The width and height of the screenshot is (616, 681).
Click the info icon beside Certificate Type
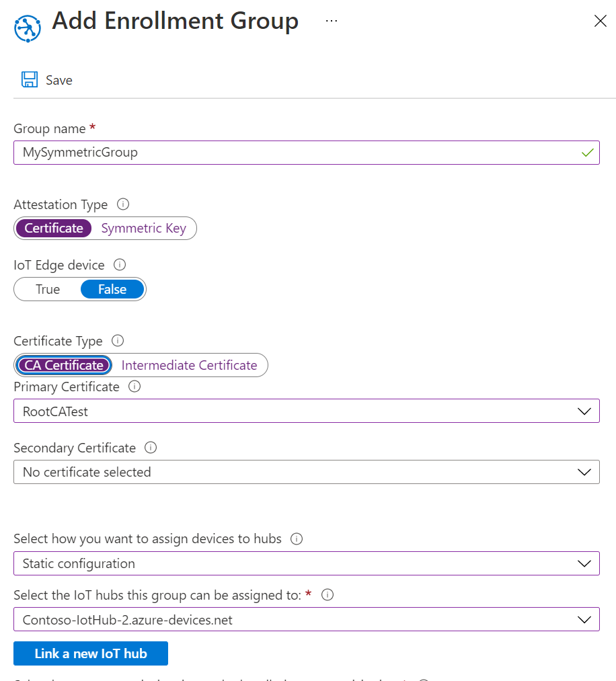(x=118, y=341)
